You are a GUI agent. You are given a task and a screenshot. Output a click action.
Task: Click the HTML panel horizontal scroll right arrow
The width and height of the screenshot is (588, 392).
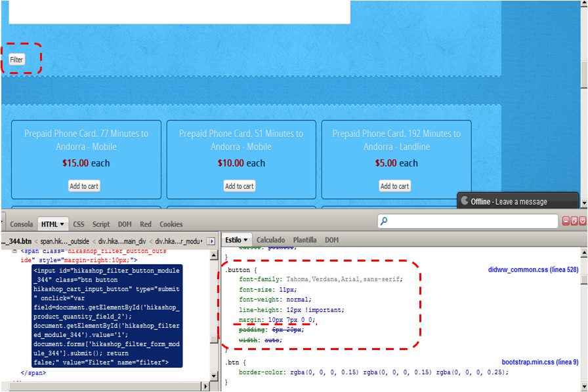[205, 385]
